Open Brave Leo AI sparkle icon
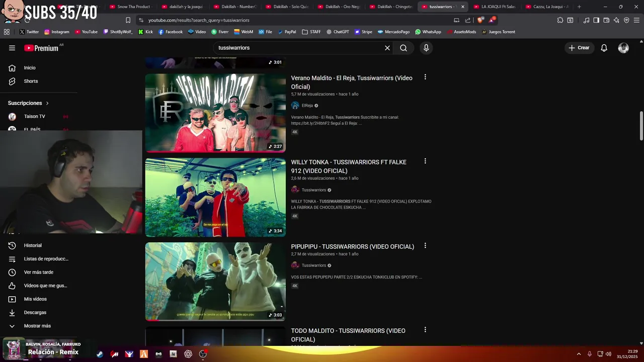This screenshot has width=644, height=362. click(616, 20)
